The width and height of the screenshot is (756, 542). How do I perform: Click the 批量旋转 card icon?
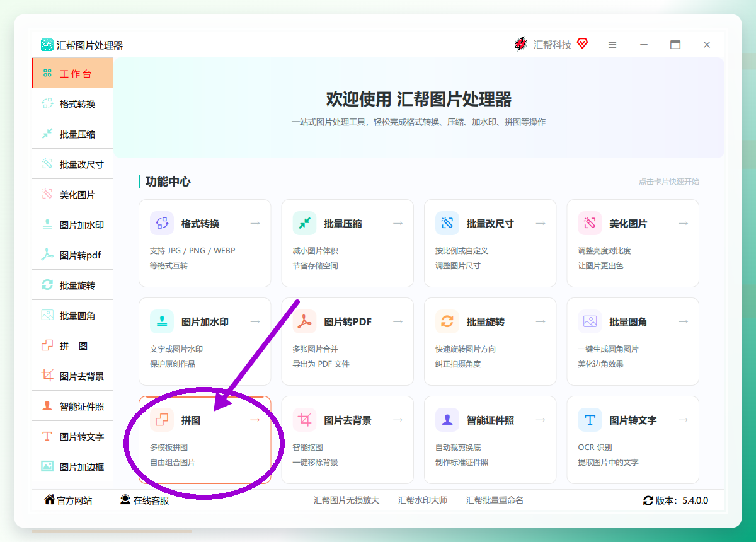pos(447,321)
